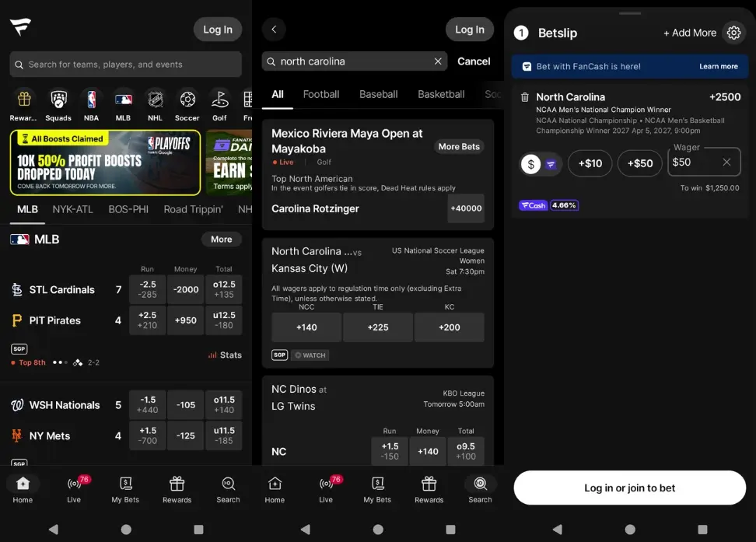Select the MLB league icon in sports row

coord(124,100)
